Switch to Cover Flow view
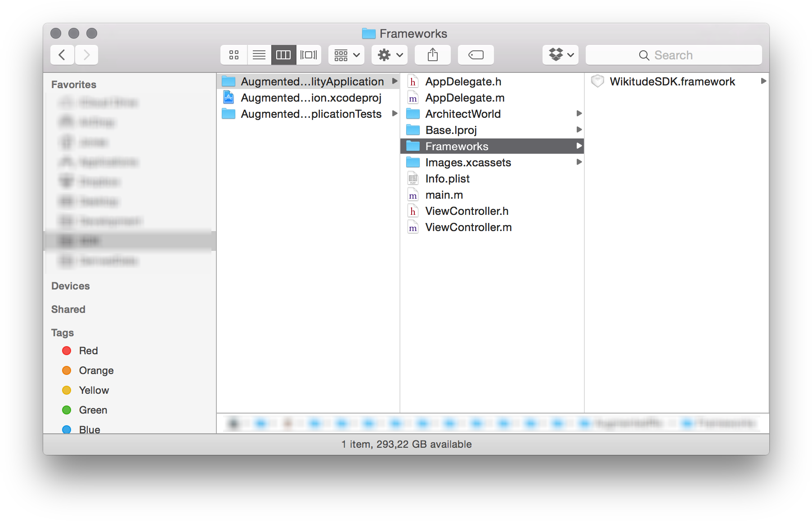The width and height of the screenshot is (812, 521). 309,55
